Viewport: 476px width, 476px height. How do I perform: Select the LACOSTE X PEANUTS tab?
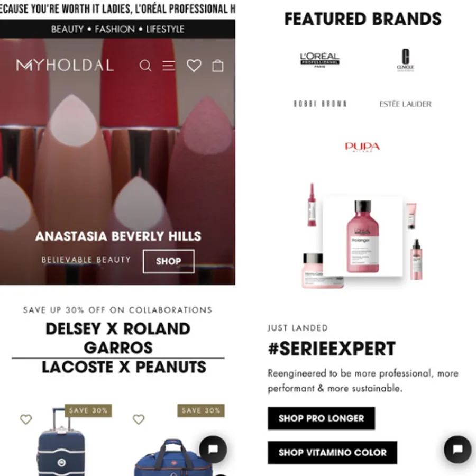tap(124, 367)
